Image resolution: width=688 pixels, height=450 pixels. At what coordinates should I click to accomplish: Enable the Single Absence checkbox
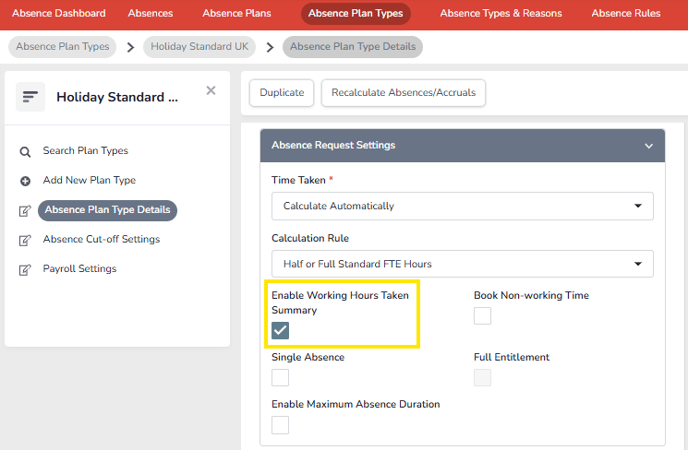point(280,377)
